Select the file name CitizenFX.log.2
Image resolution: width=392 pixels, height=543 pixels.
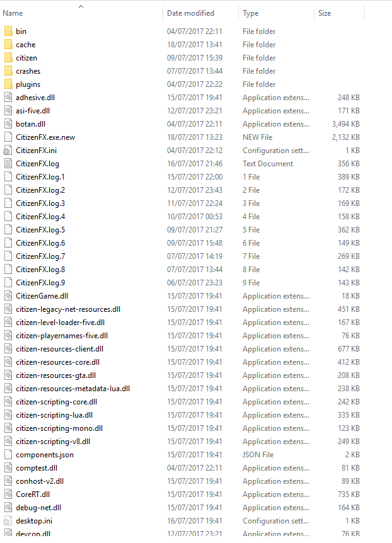[40, 190]
